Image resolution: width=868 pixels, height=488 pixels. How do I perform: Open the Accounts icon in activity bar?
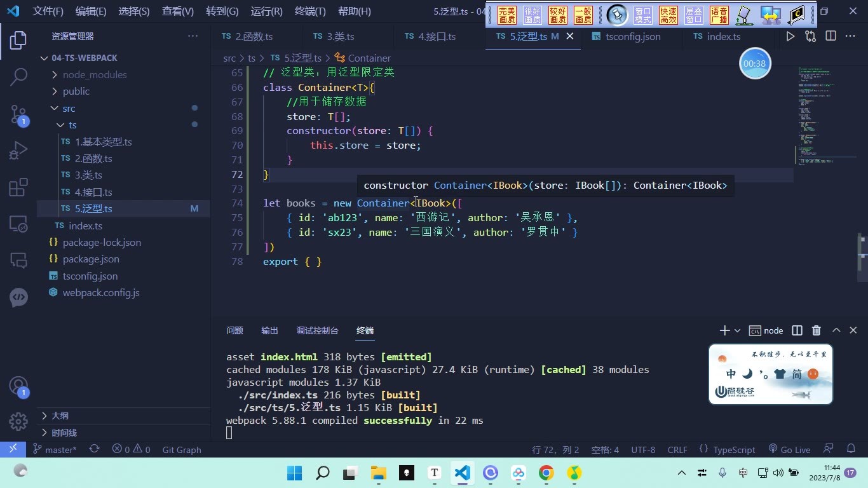pos(18,386)
